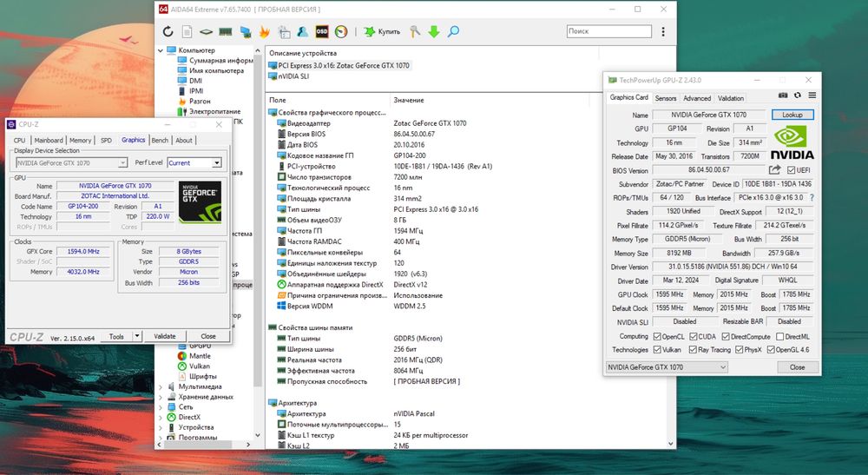
Task: Open the GPU-Z hamburger menu
Action: pos(812,96)
